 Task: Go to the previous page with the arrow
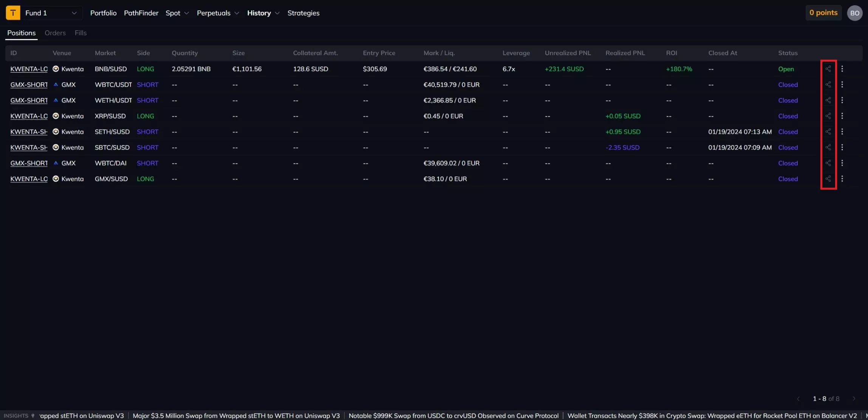pyautogui.click(x=798, y=399)
